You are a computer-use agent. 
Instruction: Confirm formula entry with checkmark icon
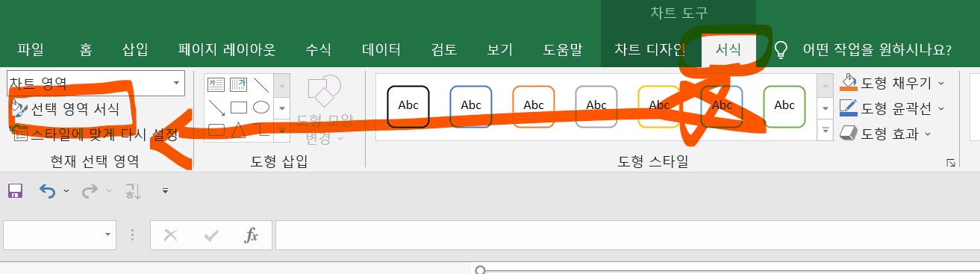[211, 235]
